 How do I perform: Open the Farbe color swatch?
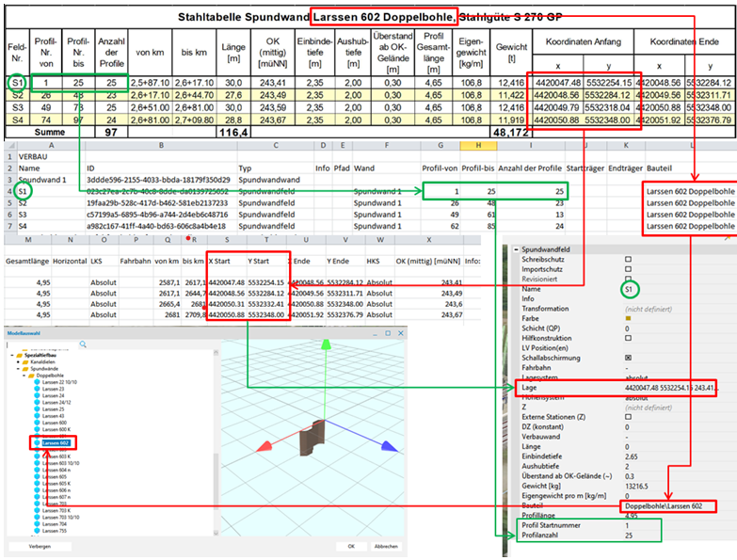point(628,318)
